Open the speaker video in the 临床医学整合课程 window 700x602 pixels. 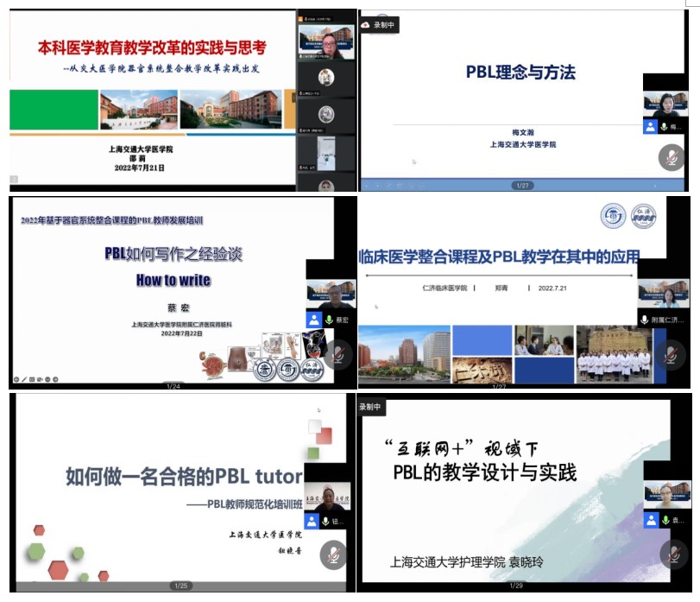point(663,295)
